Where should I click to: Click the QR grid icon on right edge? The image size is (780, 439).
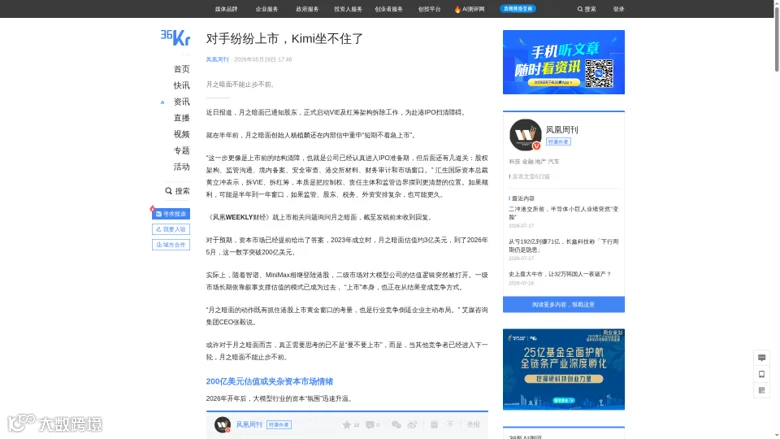[762, 390]
